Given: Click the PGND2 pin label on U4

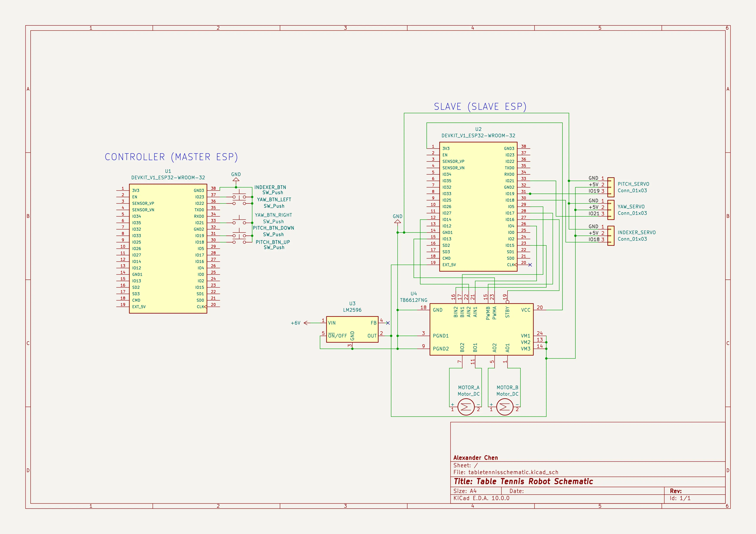Looking at the screenshot, I should [x=440, y=349].
